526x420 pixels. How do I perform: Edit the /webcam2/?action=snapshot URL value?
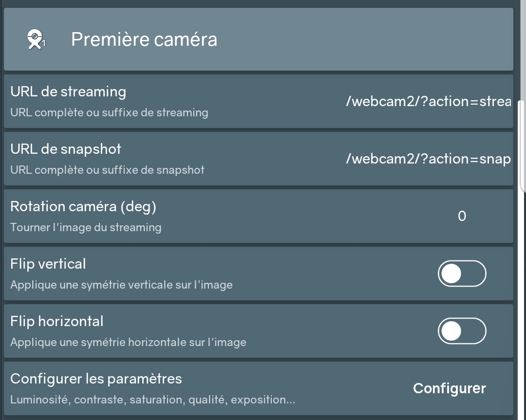429,159
